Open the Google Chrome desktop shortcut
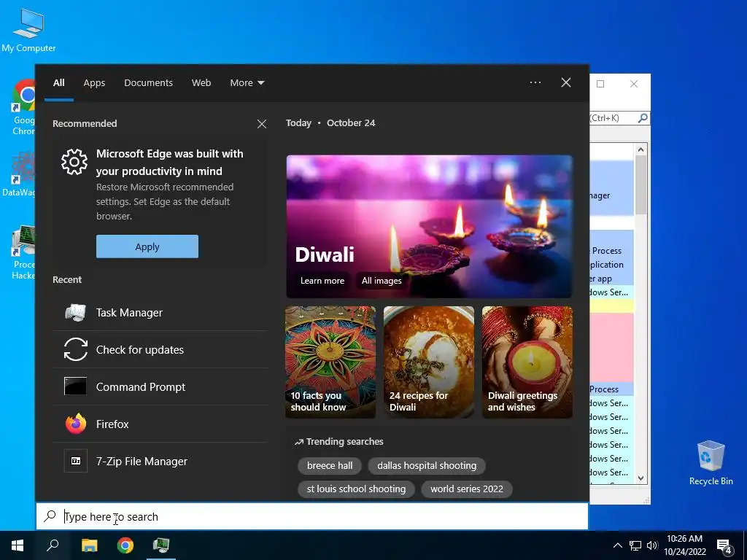The width and height of the screenshot is (747, 560). tap(23, 108)
